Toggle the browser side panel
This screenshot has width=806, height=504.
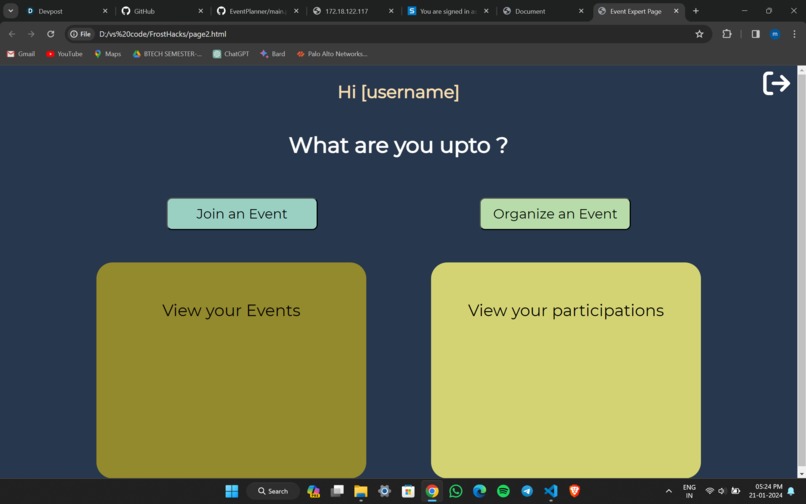[x=756, y=34]
